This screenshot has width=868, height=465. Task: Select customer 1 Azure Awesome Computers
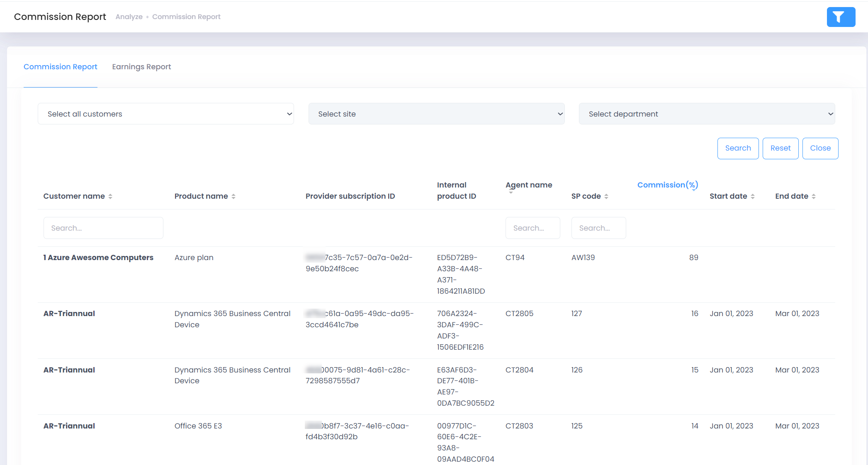pos(98,258)
